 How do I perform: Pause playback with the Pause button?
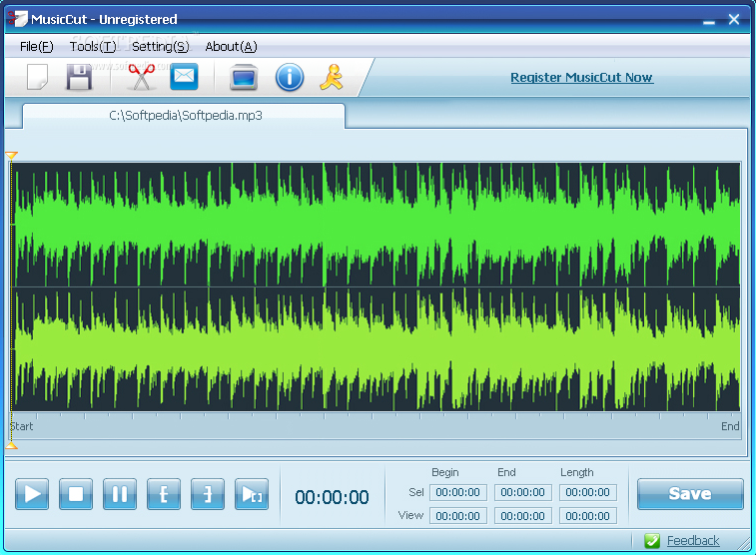coord(120,494)
